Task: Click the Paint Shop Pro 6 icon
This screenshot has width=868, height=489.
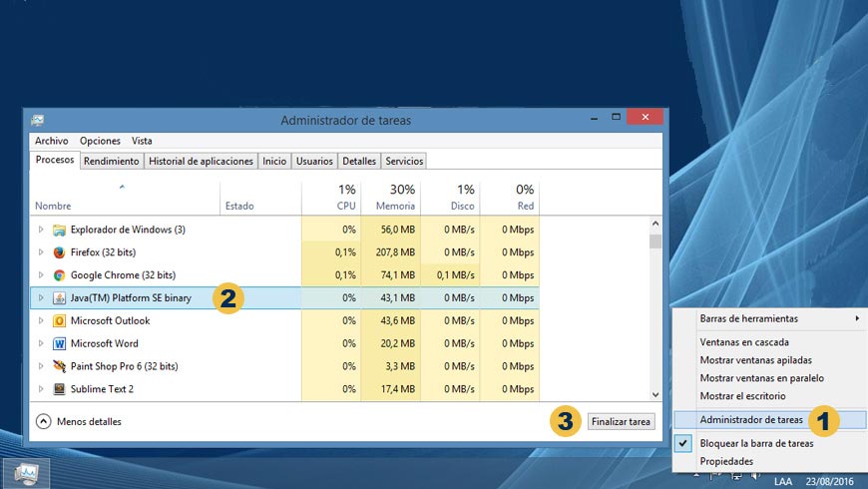Action: 59,366
